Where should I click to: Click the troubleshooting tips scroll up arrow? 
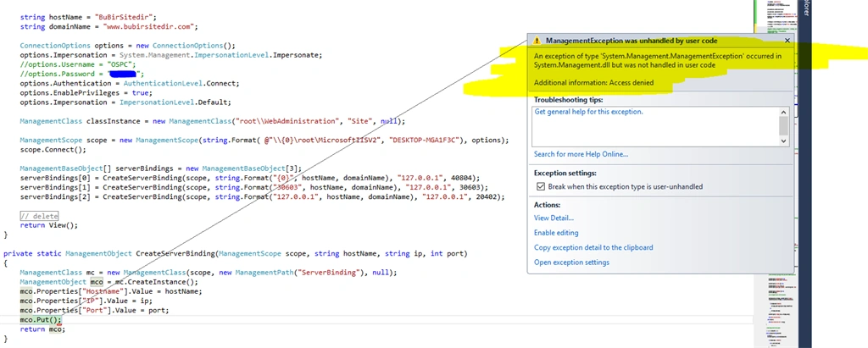coord(783,113)
